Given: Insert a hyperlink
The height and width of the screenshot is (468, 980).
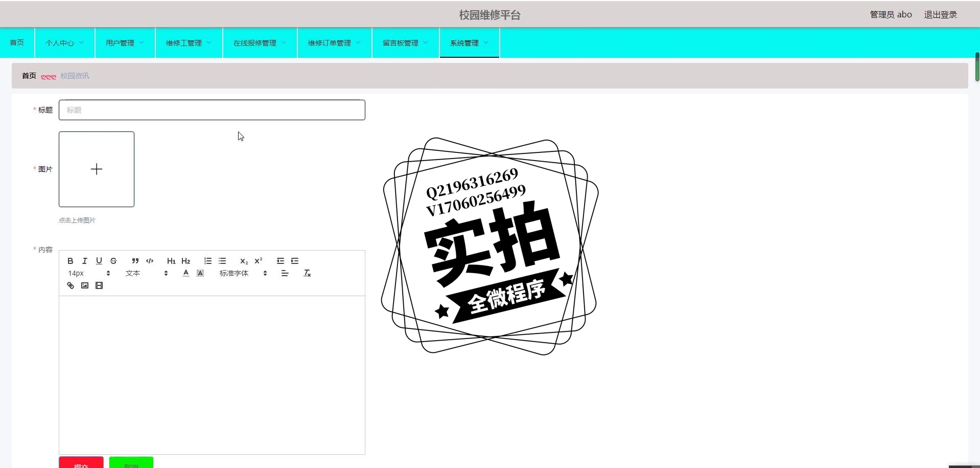Looking at the screenshot, I should (x=71, y=285).
